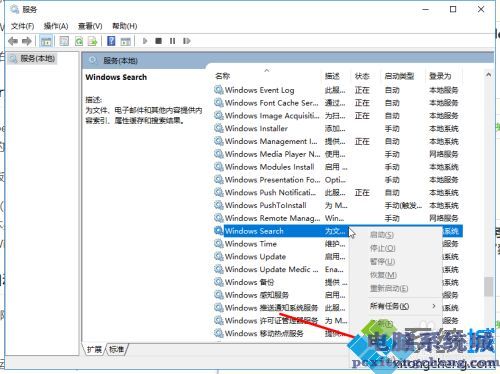This screenshot has width=500, height=374.
Task: Select the Windows Update gear icon
Action: tap(219, 257)
